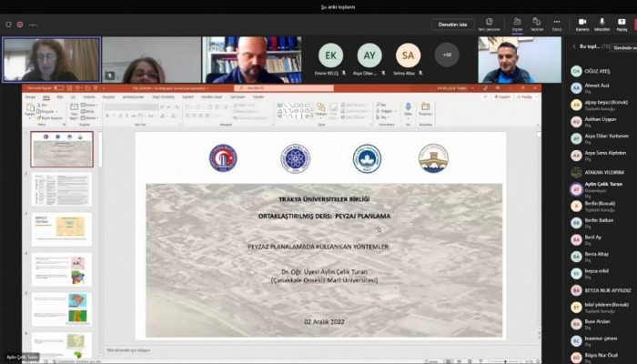Image resolution: width=637 pixels, height=364 pixels.
Task: Select slide 2 thumbnail
Action: [x=62, y=189]
